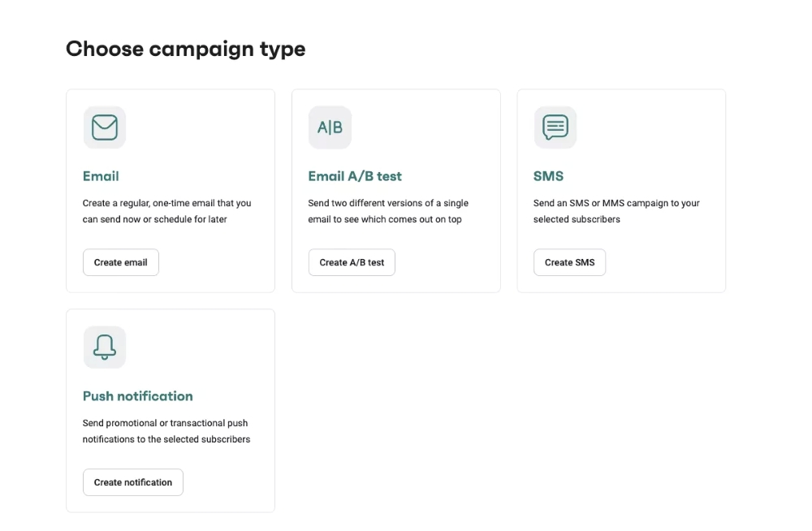Viewport: 812px width, 531px height.
Task: Select the Email A/B test heading
Action: point(354,175)
